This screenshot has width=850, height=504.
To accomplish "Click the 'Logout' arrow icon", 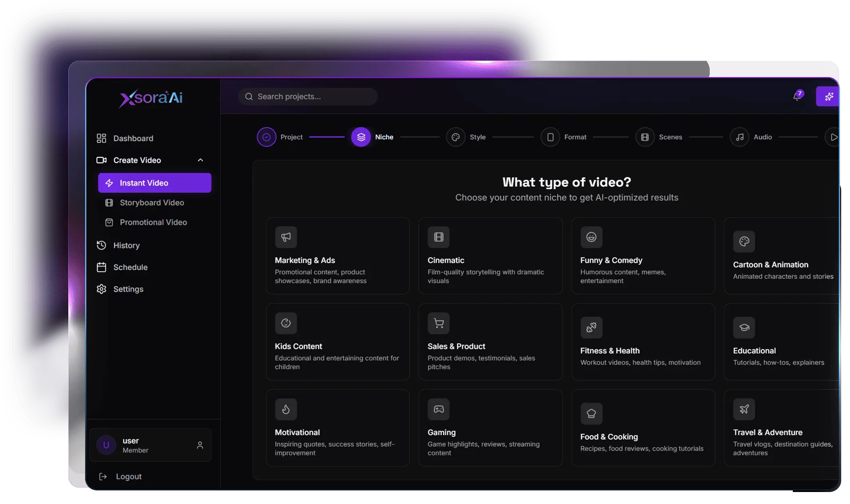I will 103,476.
